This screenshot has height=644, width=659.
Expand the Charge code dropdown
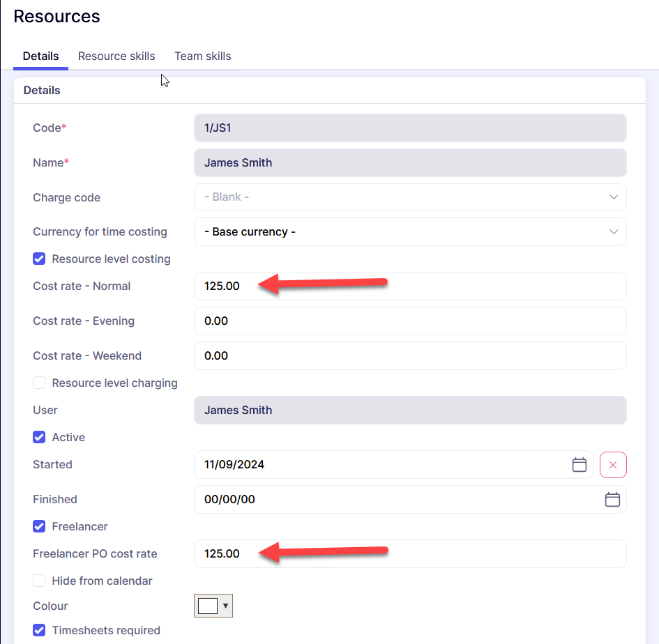pyautogui.click(x=613, y=197)
